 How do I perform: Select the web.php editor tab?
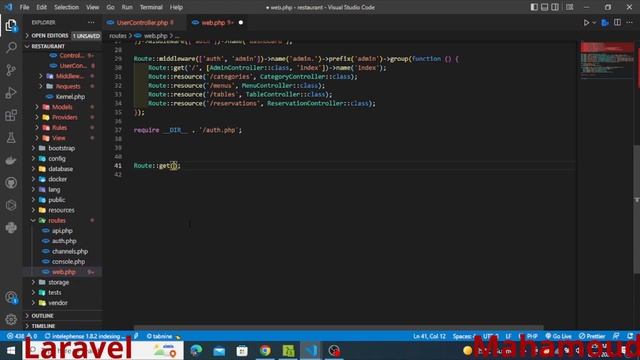[213, 22]
